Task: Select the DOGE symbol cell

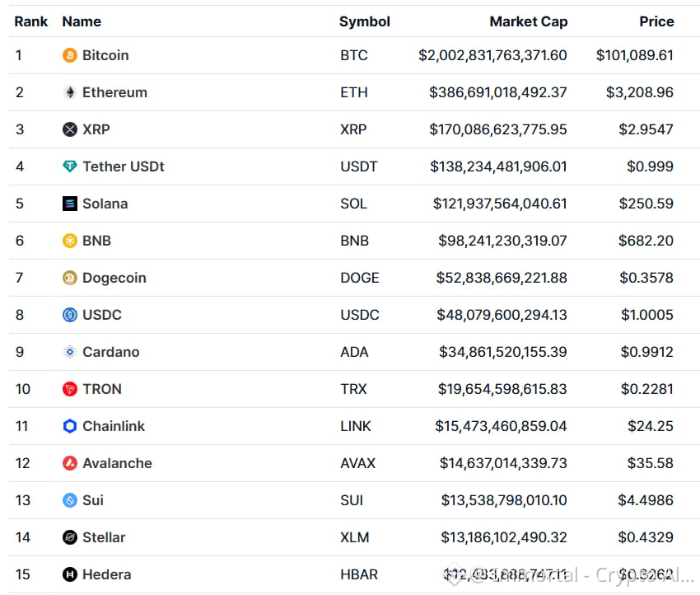Action: (x=360, y=278)
